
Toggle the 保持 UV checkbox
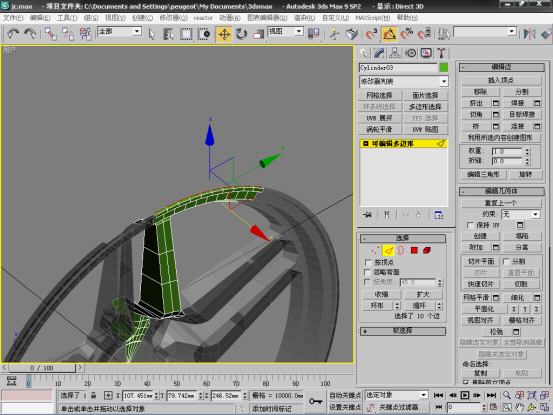pyautogui.click(x=470, y=225)
